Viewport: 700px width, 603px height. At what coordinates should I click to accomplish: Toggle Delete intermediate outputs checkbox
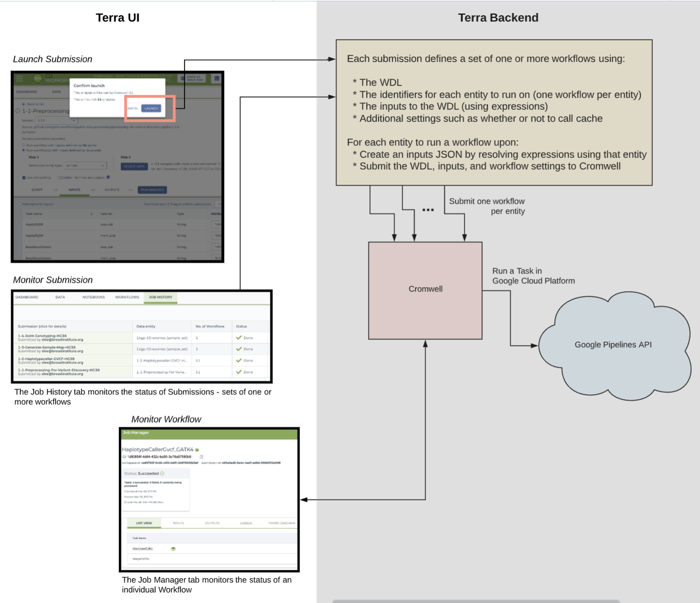tap(59, 177)
